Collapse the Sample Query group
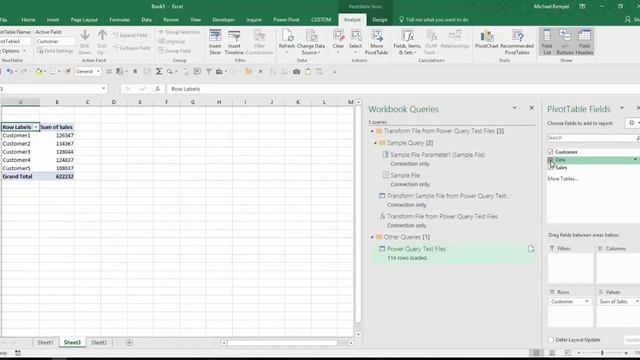This screenshot has width=640, height=360. tap(376, 143)
